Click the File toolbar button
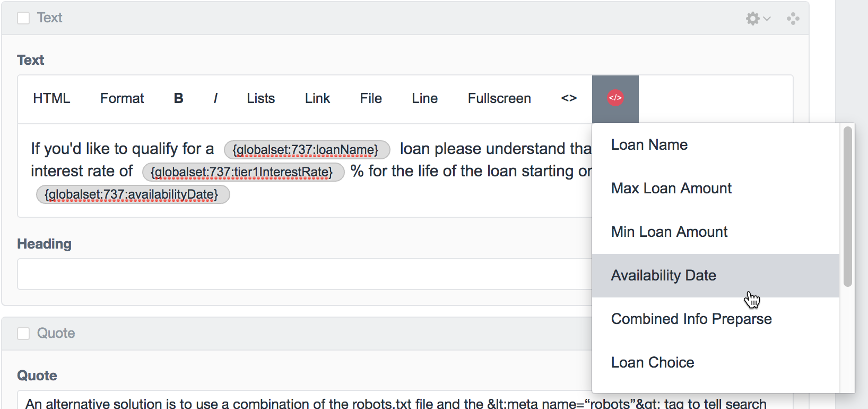 [371, 98]
